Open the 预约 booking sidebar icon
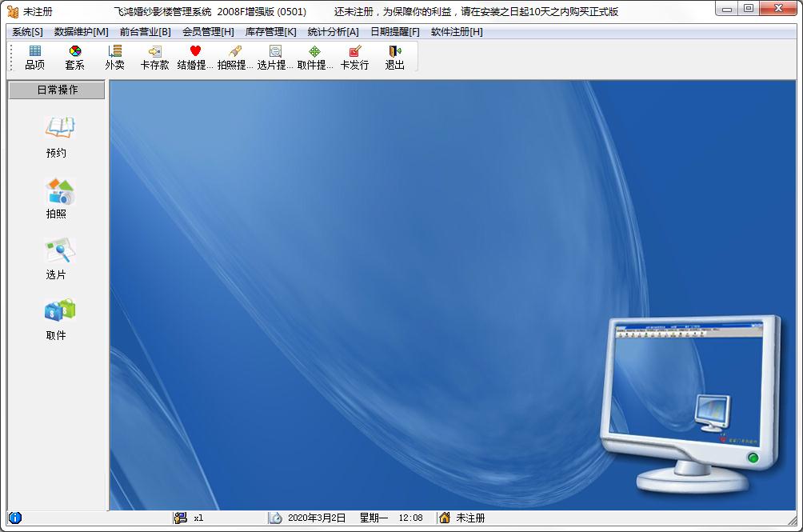The image size is (803, 532). pos(57,138)
